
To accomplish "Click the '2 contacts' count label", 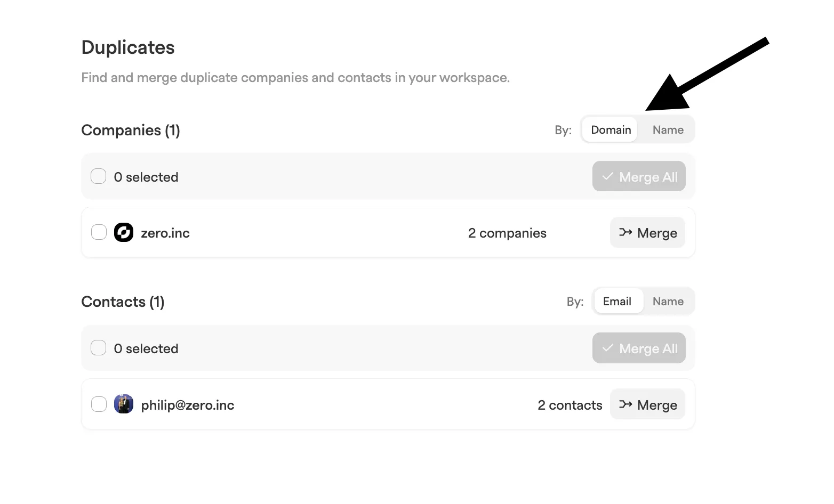I will point(570,405).
